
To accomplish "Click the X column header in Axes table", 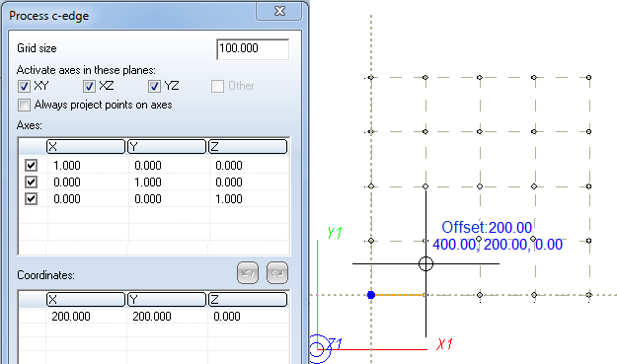I will [x=86, y=147].
